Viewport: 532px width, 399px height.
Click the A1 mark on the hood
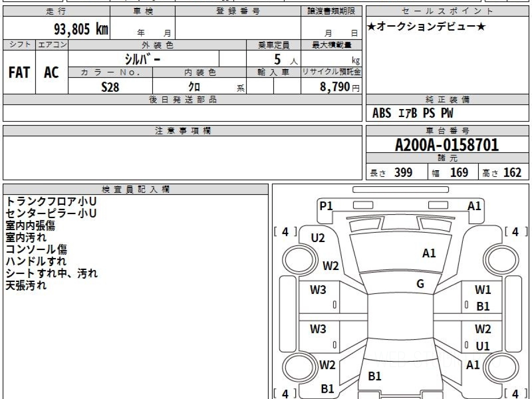pos(429,253)
